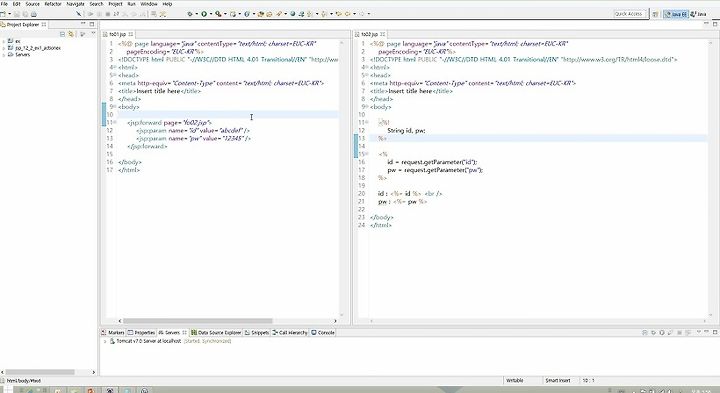The image size is (720, 393).
Task: Open the Search menu
Action: 96,4
